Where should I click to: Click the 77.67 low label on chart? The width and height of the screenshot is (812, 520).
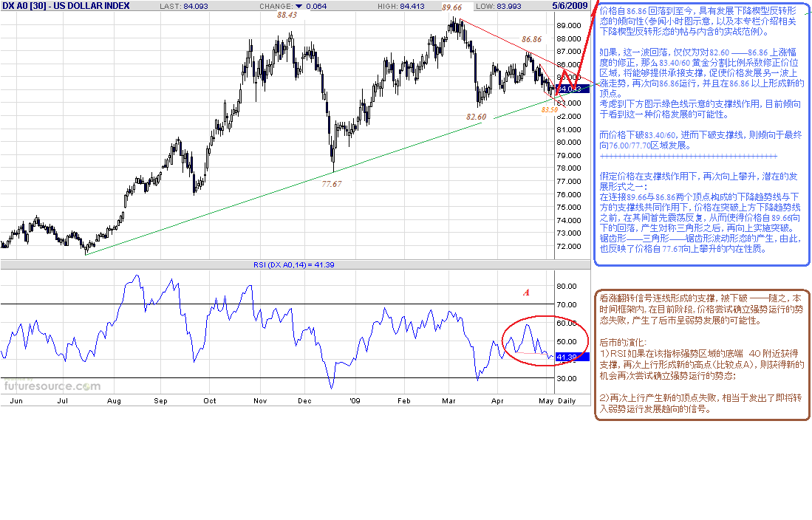[x=332, y=184]
